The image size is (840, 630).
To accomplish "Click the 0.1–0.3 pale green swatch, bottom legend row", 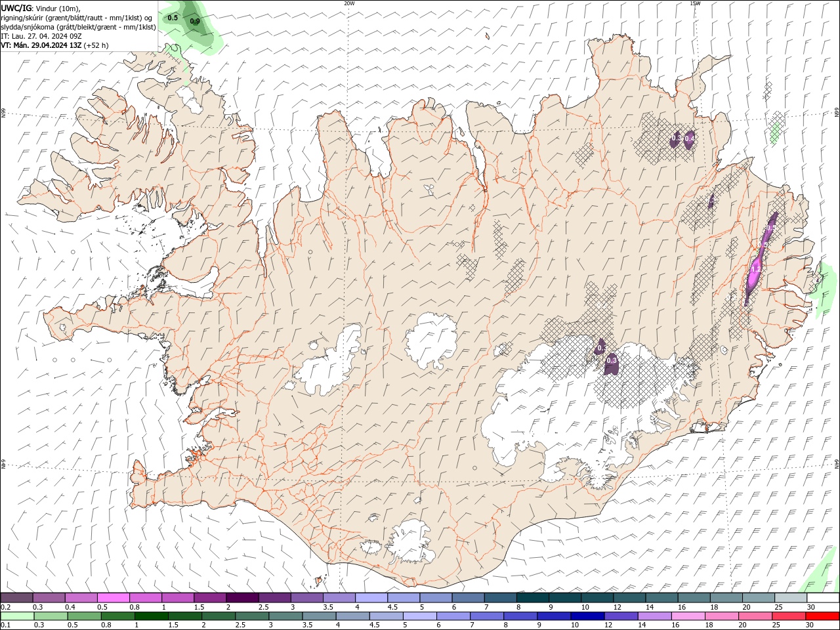I will [17, 616].
